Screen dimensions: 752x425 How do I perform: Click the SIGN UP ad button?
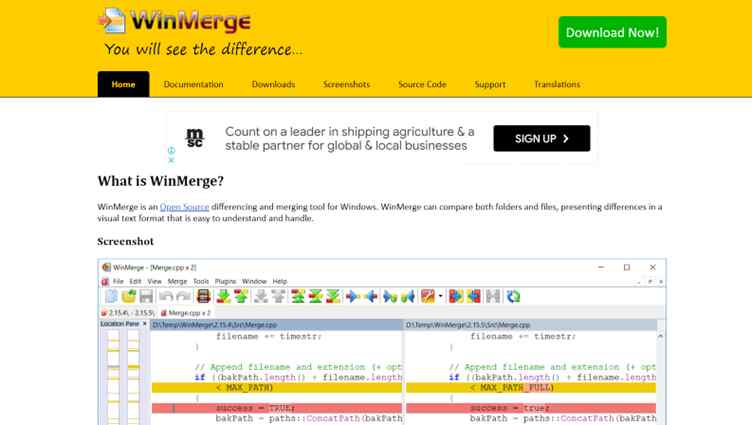click(542, 138)
